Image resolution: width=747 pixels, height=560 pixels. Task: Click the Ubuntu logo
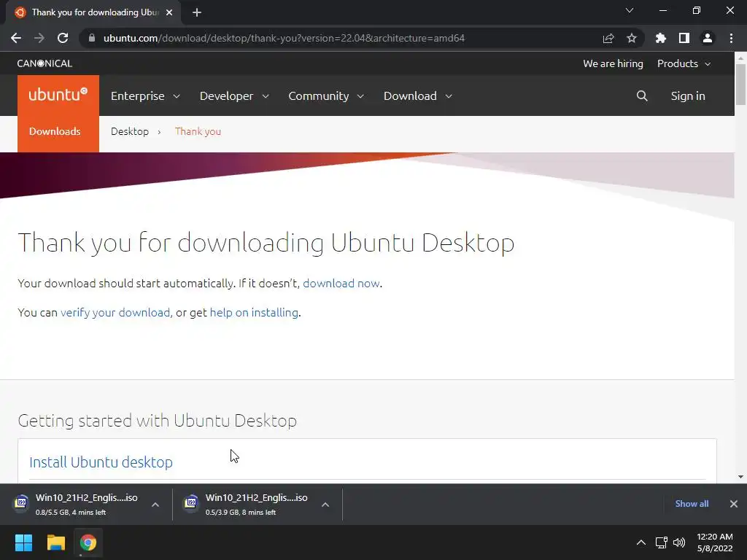pos(58,95)
